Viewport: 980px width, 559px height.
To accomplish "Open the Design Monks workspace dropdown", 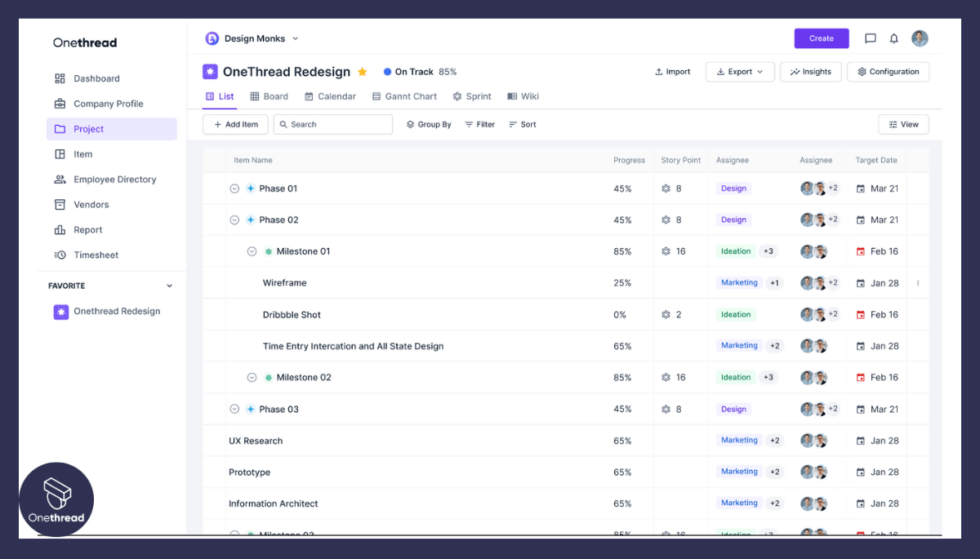I will 296,38.
